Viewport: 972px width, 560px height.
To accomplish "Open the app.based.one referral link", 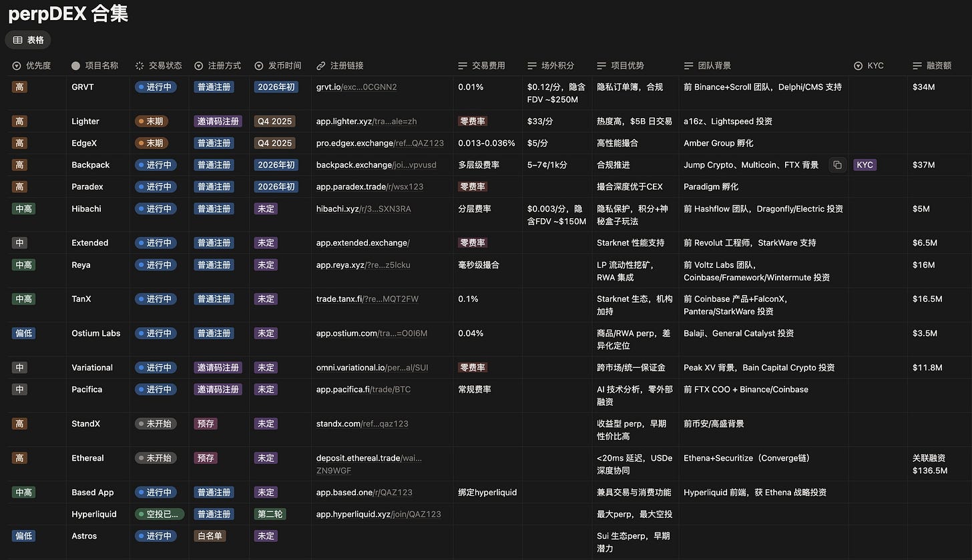I will [364, 492].
